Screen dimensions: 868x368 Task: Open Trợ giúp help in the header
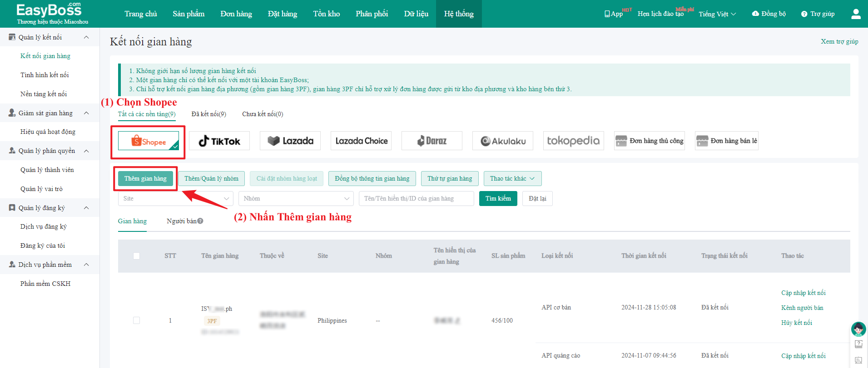coord(818,14)
